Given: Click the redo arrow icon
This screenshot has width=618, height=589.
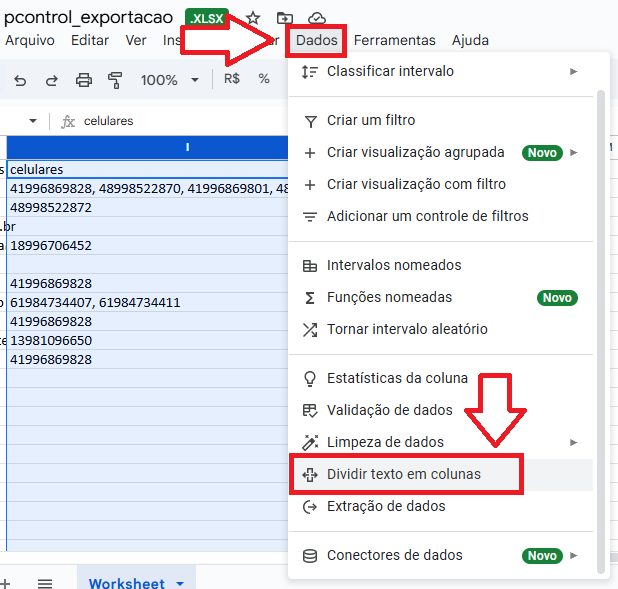Looking at the screenshot, I should click(52, 79).
